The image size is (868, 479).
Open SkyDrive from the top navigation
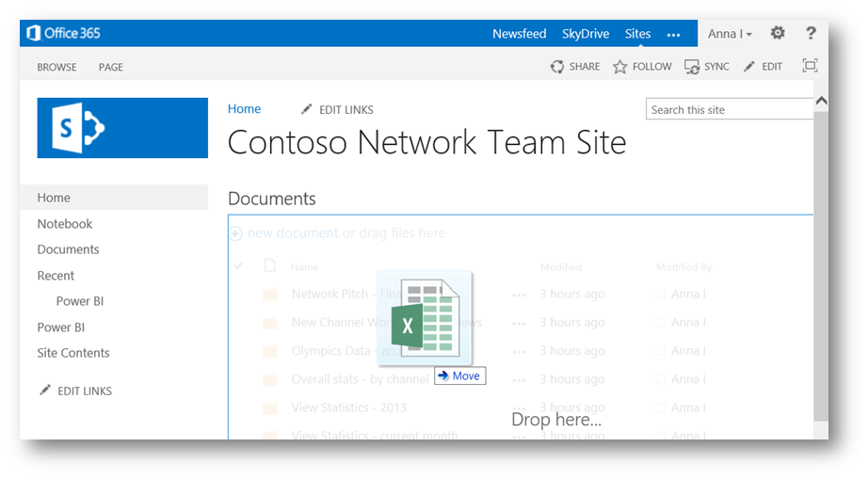click(x=586, y=34)
